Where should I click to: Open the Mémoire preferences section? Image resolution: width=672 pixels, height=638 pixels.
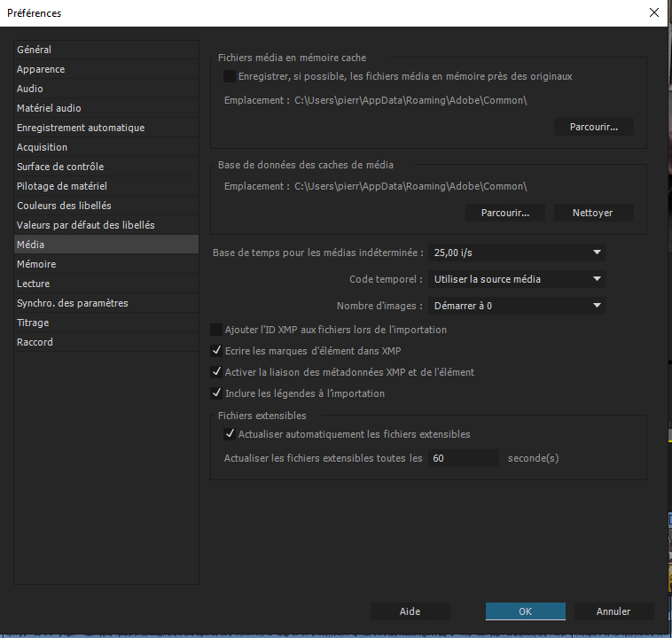[x=36, y=264]
